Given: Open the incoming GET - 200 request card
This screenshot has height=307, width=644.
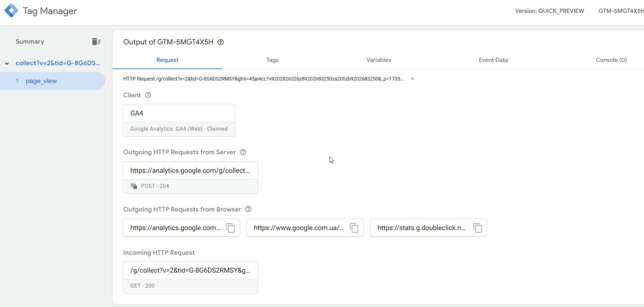Looking at the screenshot, I should [x=190, y=277].
